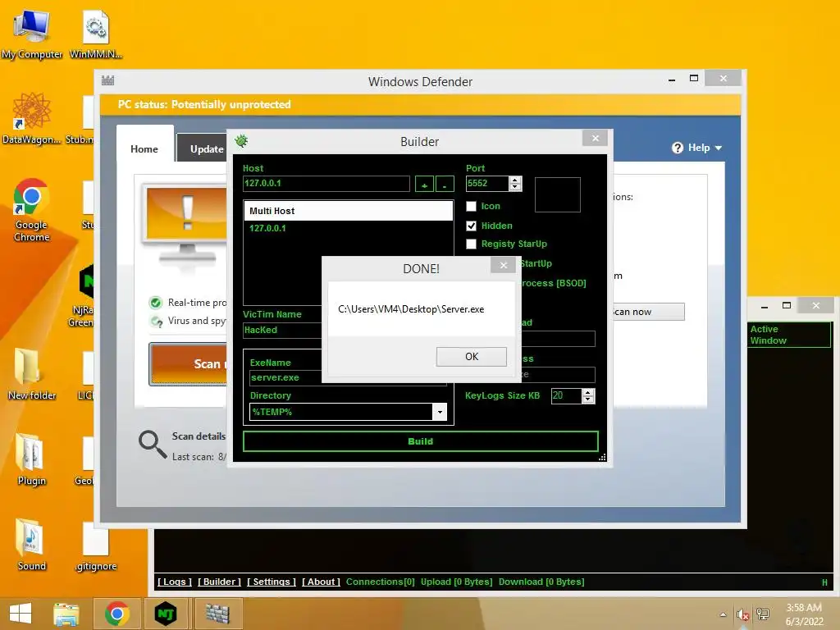Viewport: 840px width, 630px height.
Task: Close the DONE! message dialog
Action: (x=503, y=265)
